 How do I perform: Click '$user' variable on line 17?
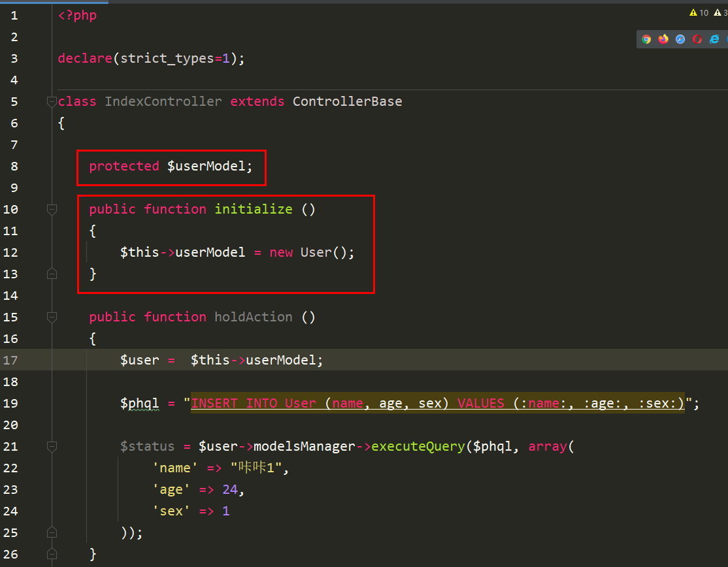pos(140,360)
